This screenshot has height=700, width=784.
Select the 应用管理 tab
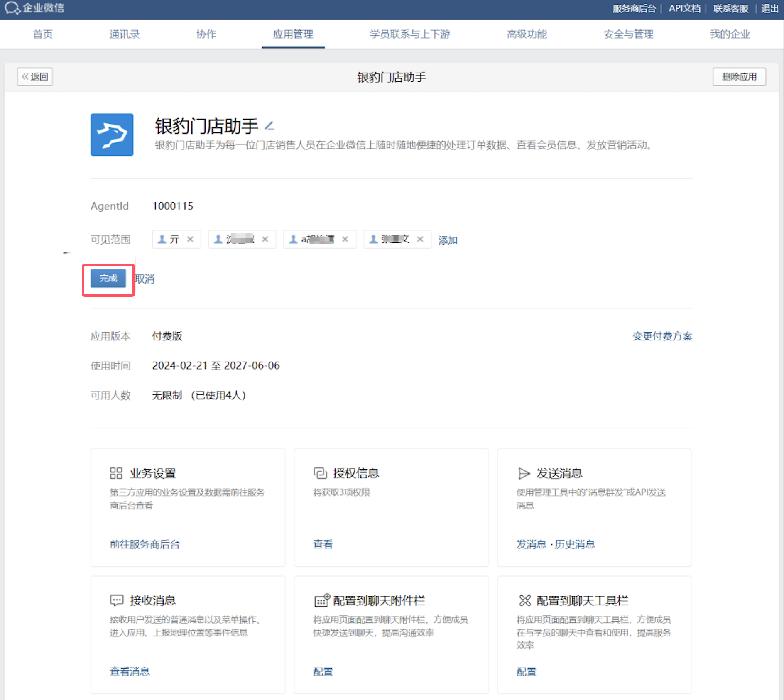point(293,34)
